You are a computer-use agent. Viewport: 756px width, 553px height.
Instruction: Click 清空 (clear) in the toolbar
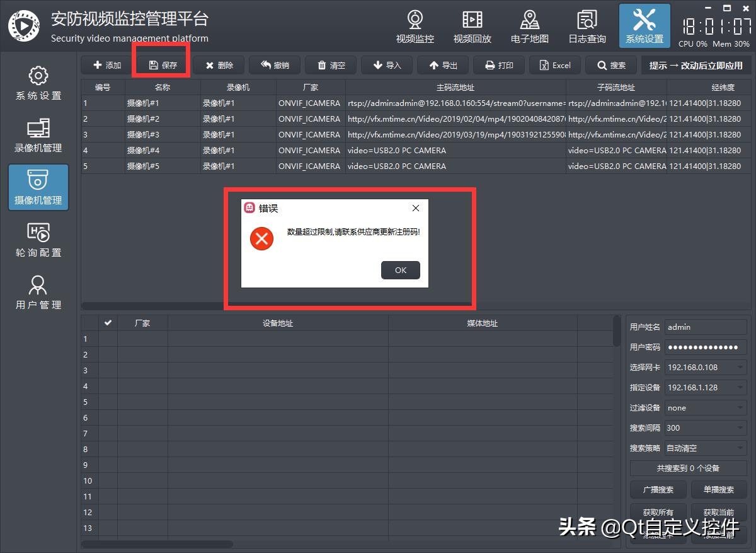pyautogui.click(x=330, y=64)
